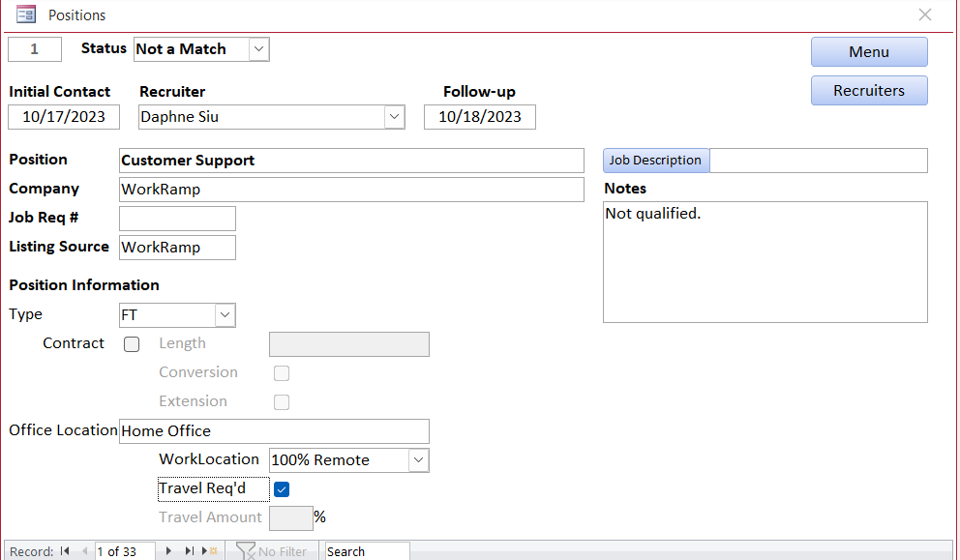The width and height of the screenshot is (960, 560).
Task: Click inside the record Search box
Action: coord(366,550)
